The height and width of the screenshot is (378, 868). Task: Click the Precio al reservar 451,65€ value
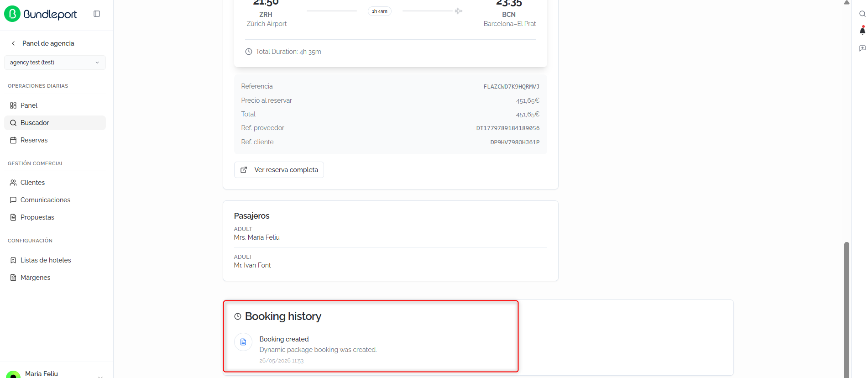(528, 100)
